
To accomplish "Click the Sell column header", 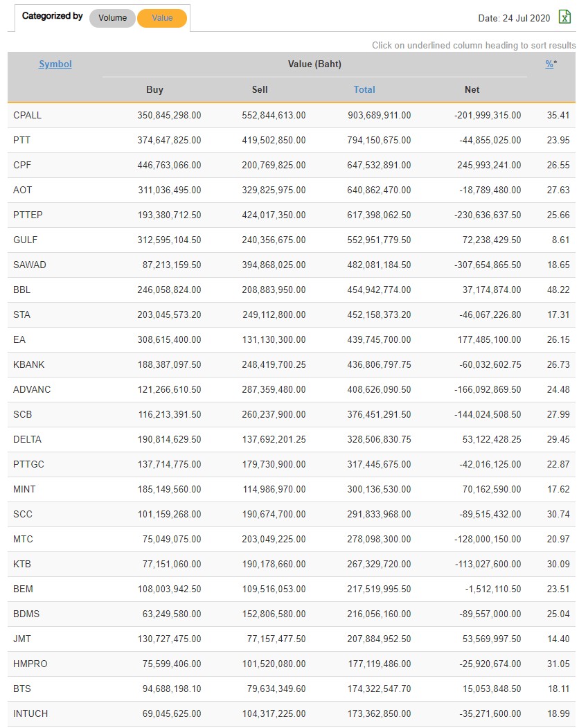I will tap(260, 89).
